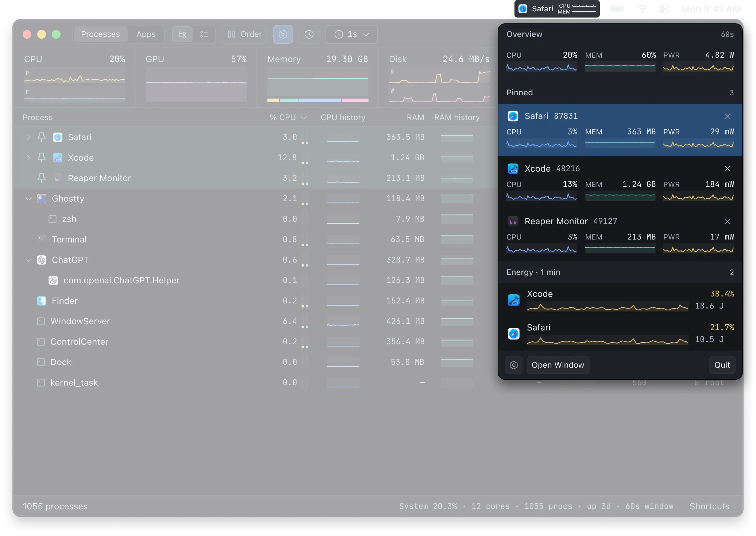Image resolution: width=756 pixels, height=536 pixels.
Task: Open Shortcuts in the status bar
Action: (x=709, y=506)
